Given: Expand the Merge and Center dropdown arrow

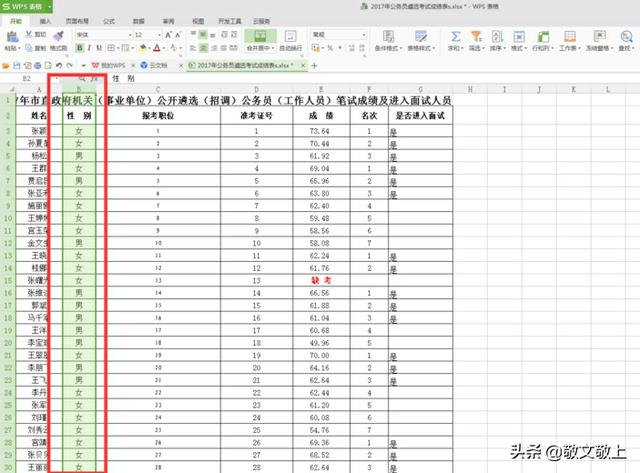Looking at the screenshot, I should [x=273, y=48].
